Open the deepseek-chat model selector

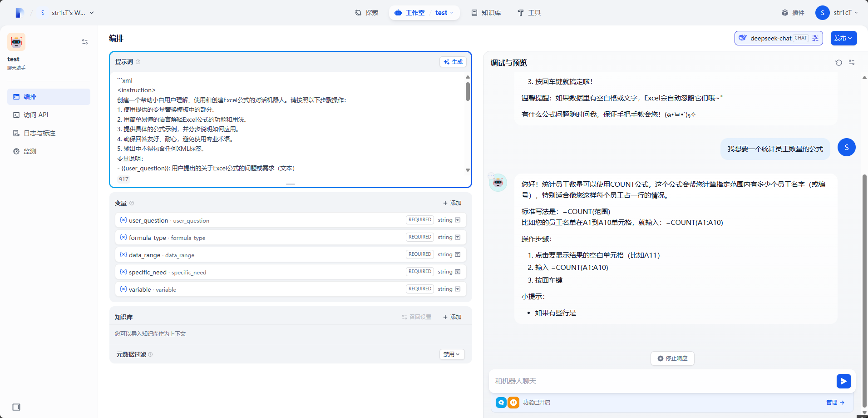[779, 38]
